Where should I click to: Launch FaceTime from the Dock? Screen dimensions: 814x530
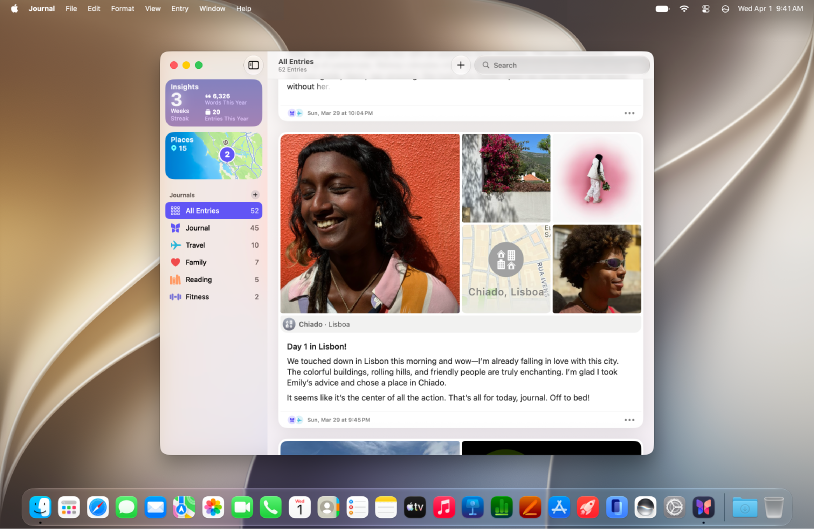241,507
